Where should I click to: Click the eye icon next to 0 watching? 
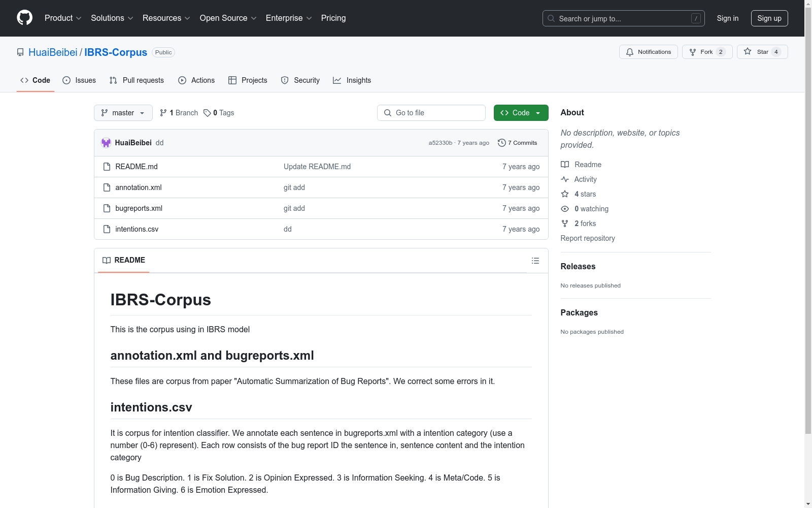click(x=565, y=209)
